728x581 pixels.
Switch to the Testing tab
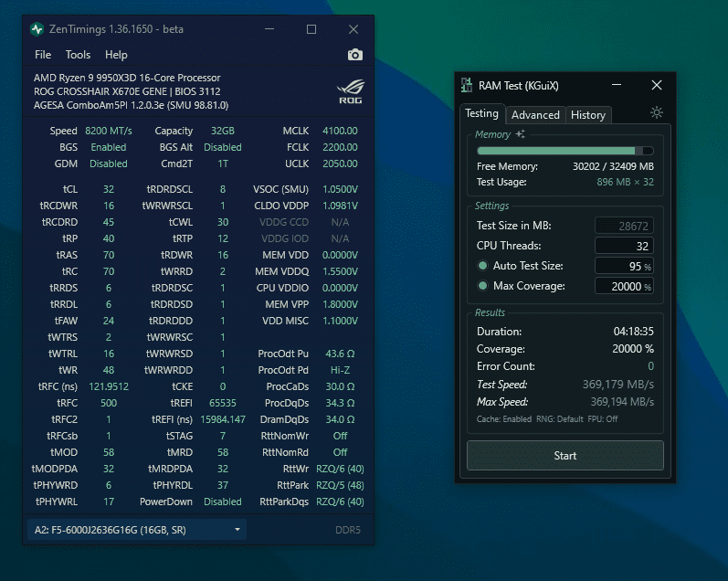coord(482,114)
